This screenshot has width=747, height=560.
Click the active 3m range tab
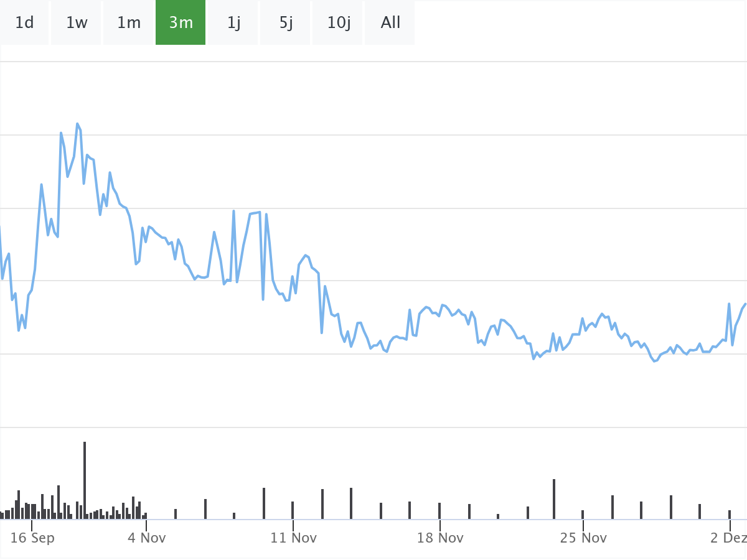pyautogui.click(x=181, y=22)
